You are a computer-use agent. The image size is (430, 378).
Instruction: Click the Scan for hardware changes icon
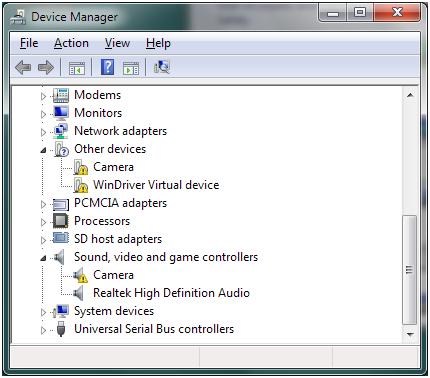point(162,67)
